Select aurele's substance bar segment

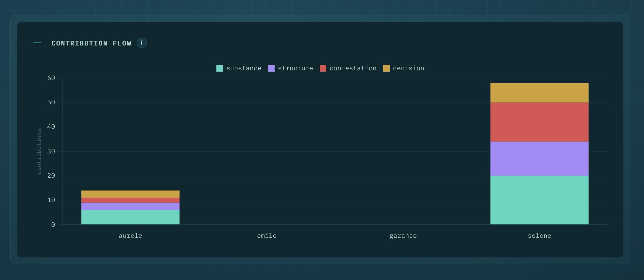[130, 217]
